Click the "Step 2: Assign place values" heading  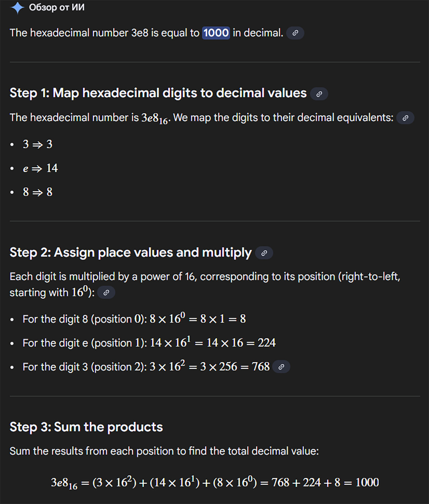(x=130, y=252)
